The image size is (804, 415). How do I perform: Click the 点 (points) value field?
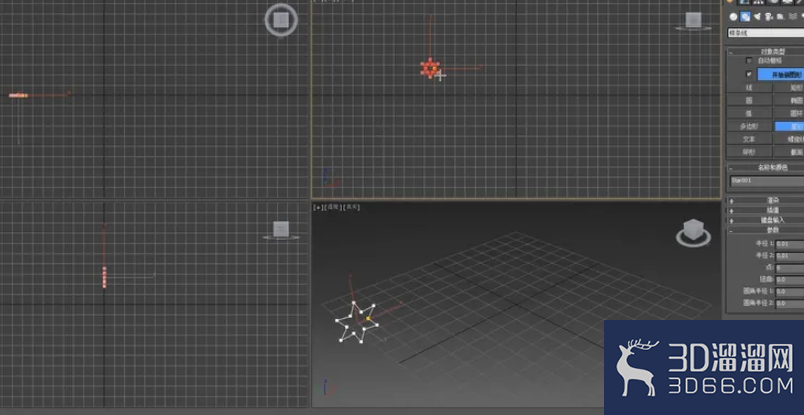[790, 268]
